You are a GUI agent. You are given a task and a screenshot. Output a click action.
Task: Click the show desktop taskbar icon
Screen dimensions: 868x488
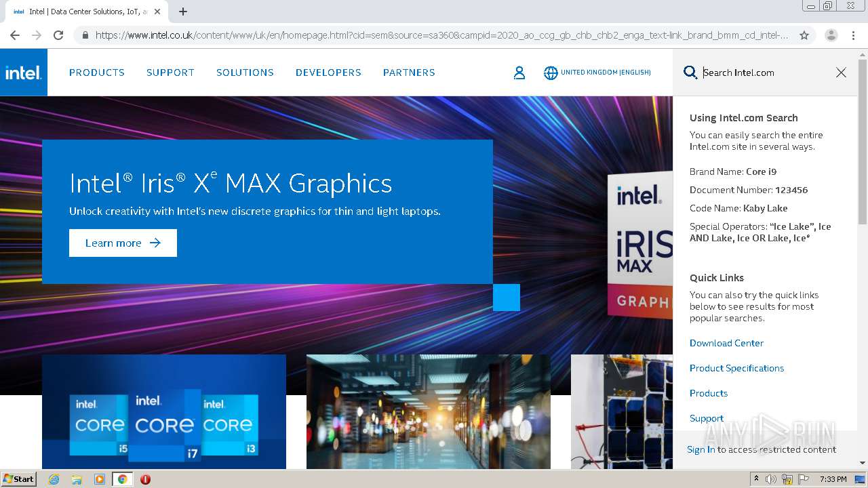pyautogui.click(x=860, y=479)
